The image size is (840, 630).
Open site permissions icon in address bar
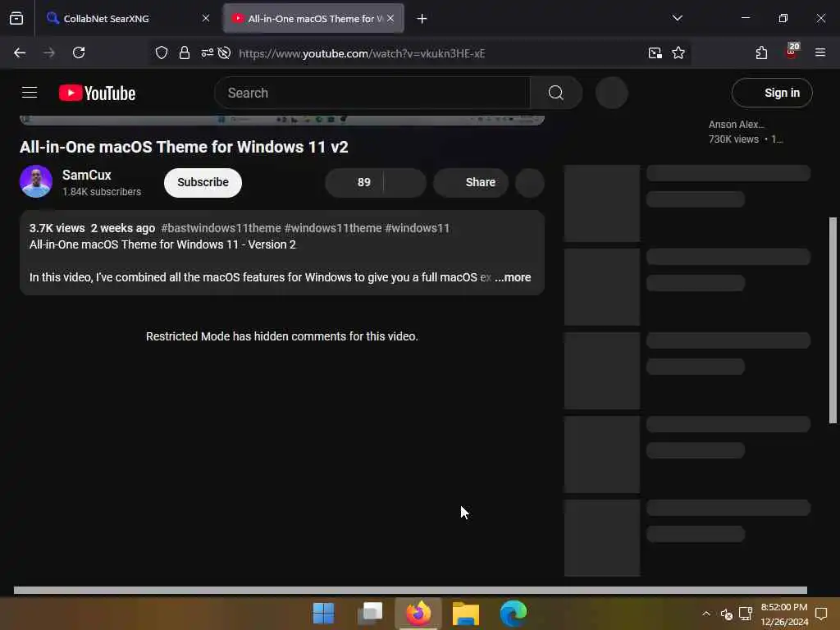207,52
